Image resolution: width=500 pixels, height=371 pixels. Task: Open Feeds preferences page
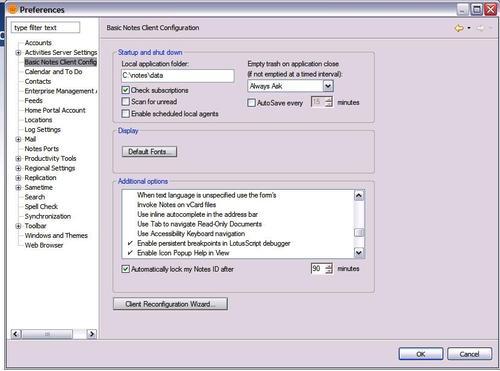coord(33,101)
